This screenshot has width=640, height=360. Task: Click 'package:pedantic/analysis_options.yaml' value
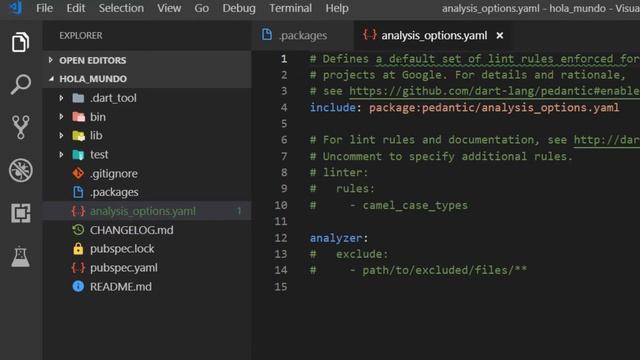click(494, 107)
